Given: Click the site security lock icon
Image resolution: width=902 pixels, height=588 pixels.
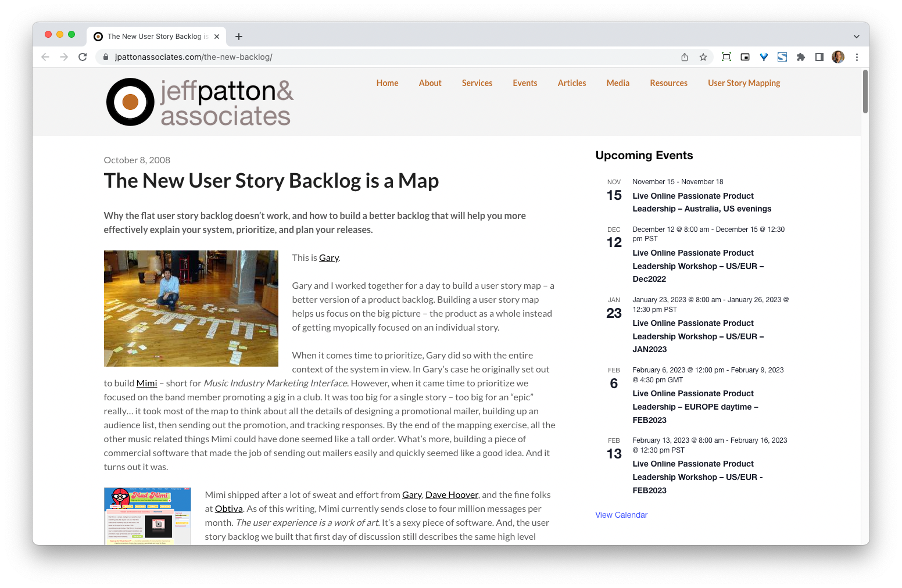Looking at the screenshot, I should click(x=106, y=57).
